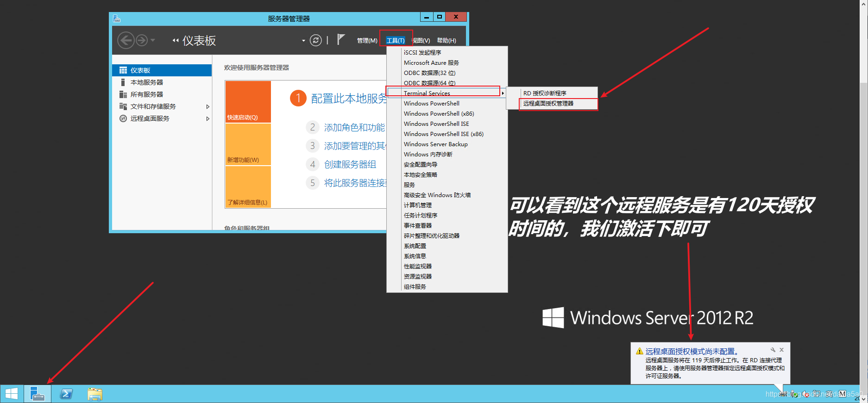868x403 pixels.
Task: Click the 添加要管理的其他服务器 link (step 3)
Action: 355,146
